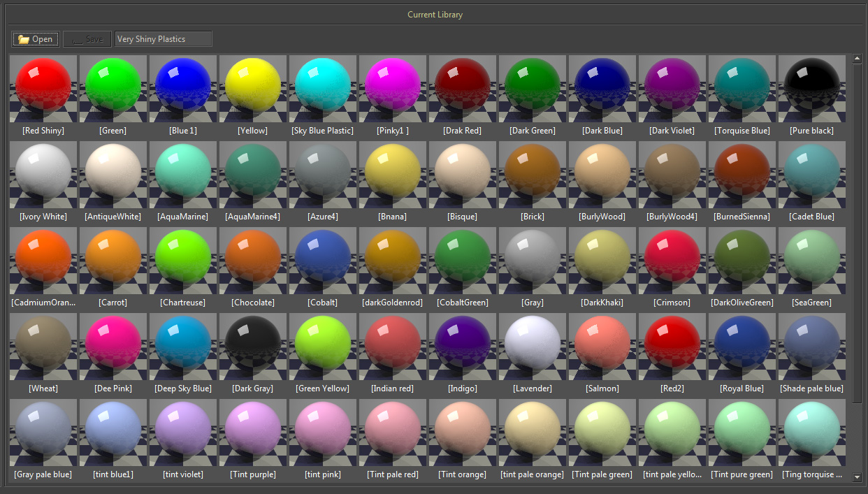This screenshot has width=868, height=494.
Task: Select the Royal Blue material
Action: point(742,347)
